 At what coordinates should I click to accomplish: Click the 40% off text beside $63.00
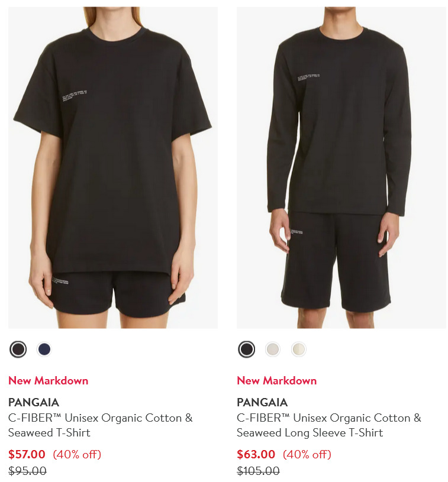[x=307, y=454]
